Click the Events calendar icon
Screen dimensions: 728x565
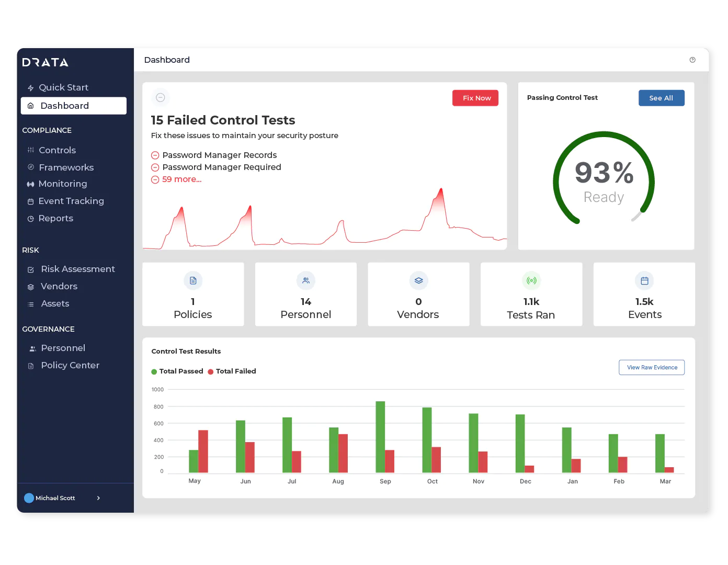pos(644,281)
